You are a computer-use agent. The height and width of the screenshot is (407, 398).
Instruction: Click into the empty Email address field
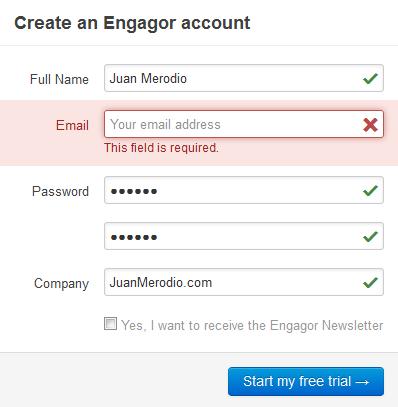(244, 124)
